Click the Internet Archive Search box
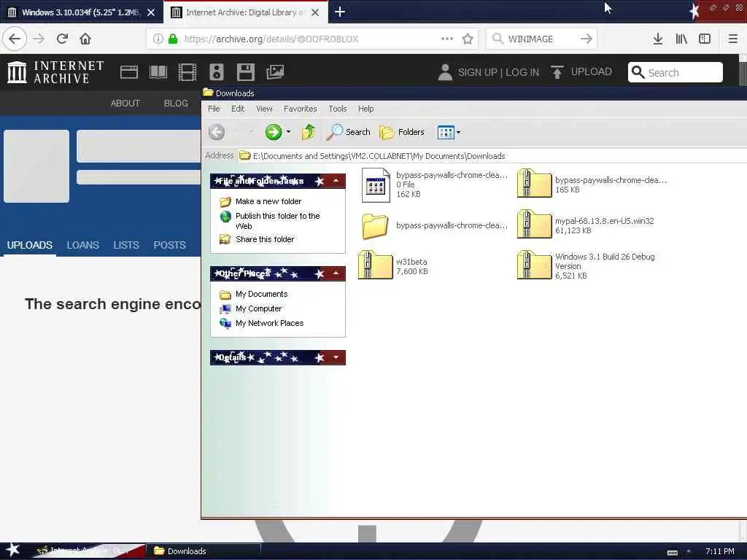 click(676, 72)
